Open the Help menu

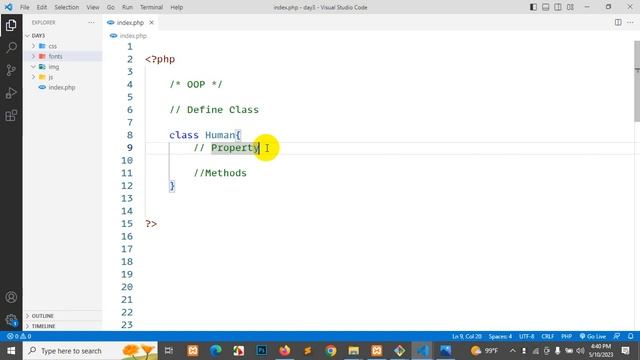coord(176,7)
